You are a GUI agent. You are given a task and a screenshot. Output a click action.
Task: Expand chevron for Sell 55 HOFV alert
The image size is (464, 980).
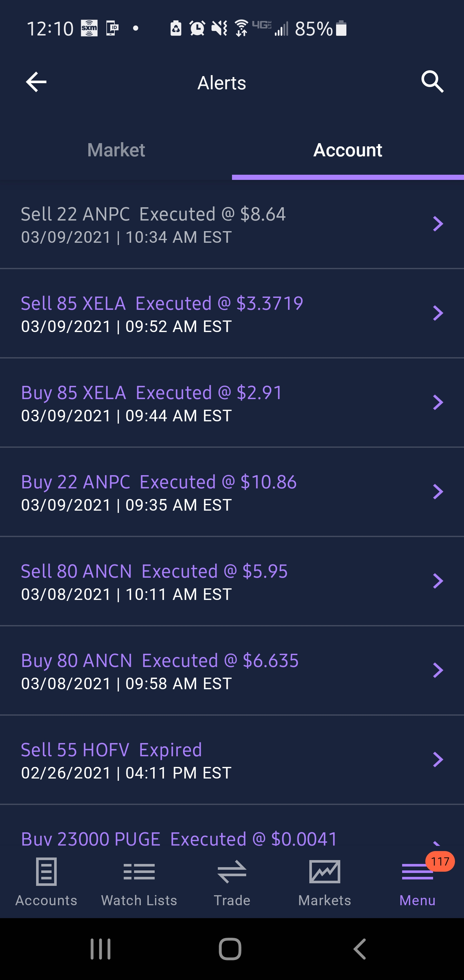[438, 760]
